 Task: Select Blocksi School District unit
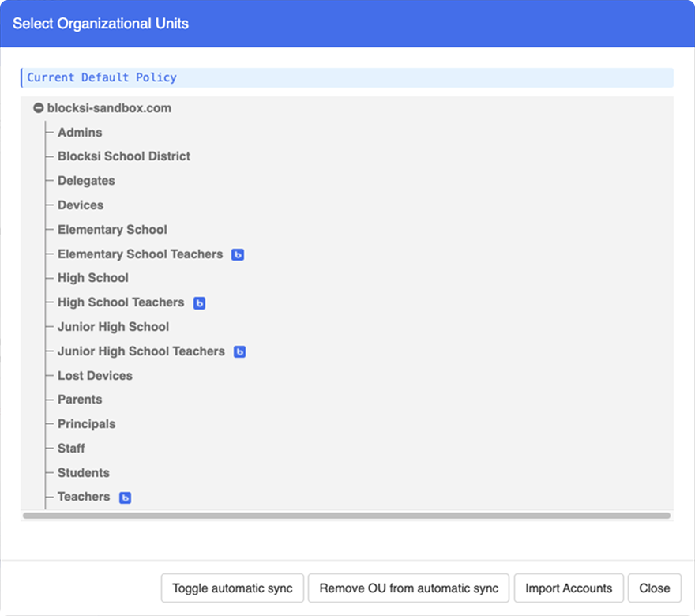pos(124,156)
